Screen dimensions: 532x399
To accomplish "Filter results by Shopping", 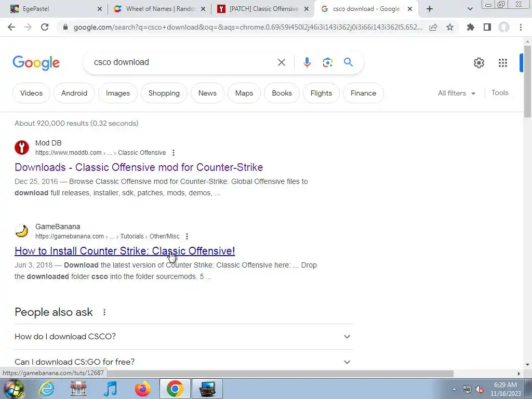I will pyautogui.click(x=164, y=93).
